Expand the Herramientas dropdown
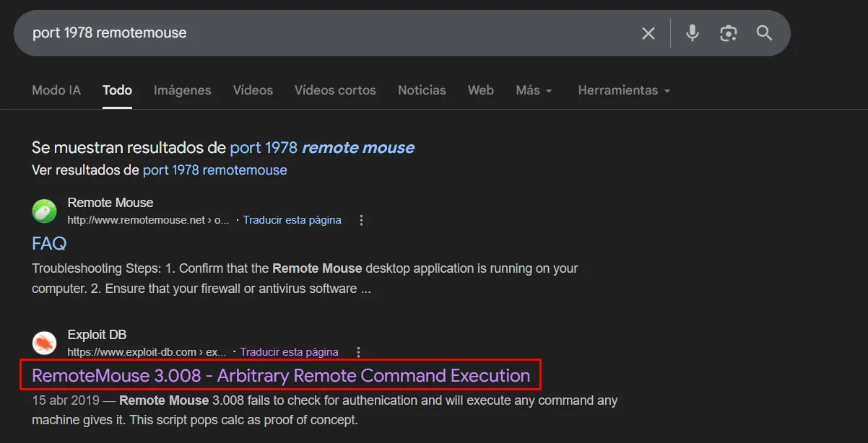Screen dimensions: 868x443 click(x=624, y=90)
